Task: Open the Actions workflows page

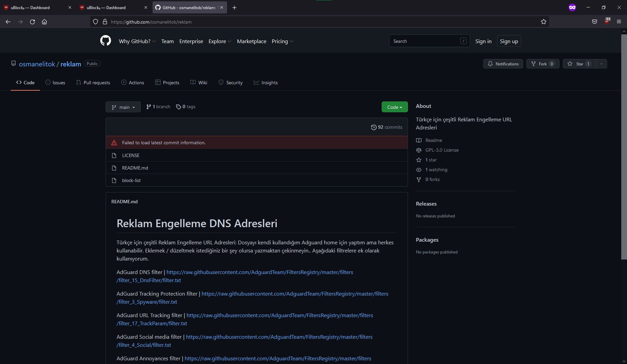Action: pos(133,83)
